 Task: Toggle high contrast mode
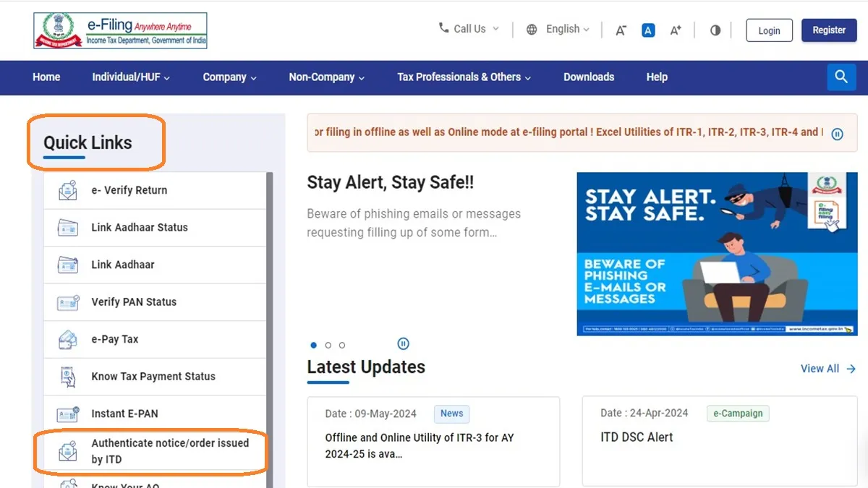(715, 30)
